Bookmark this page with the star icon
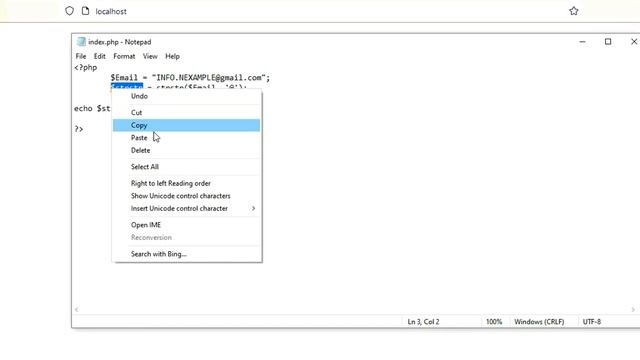Image resolution: width=640 pixels, height=360 pixels. coord(573,11)
